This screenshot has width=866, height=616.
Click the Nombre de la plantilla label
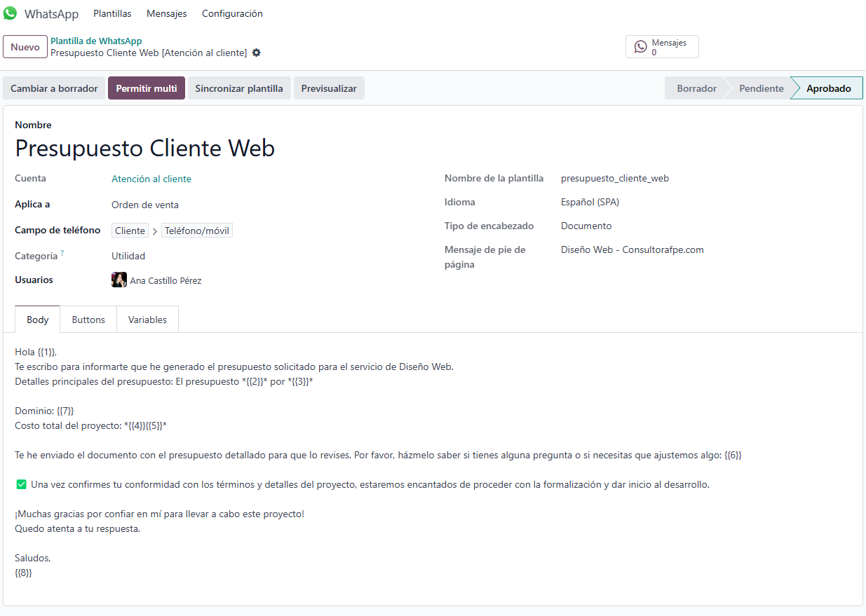494,178
